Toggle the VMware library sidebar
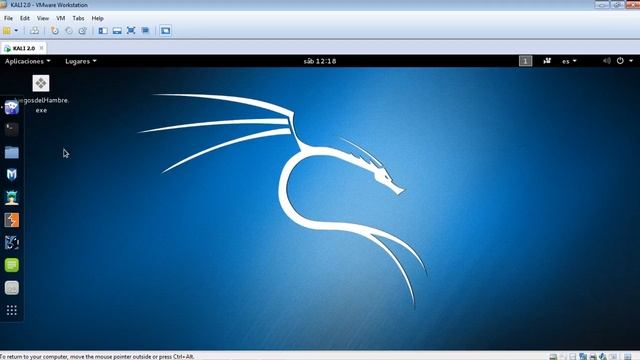This screenshot has height=360, width=640. pyautogui.click(x=103, y=31)
